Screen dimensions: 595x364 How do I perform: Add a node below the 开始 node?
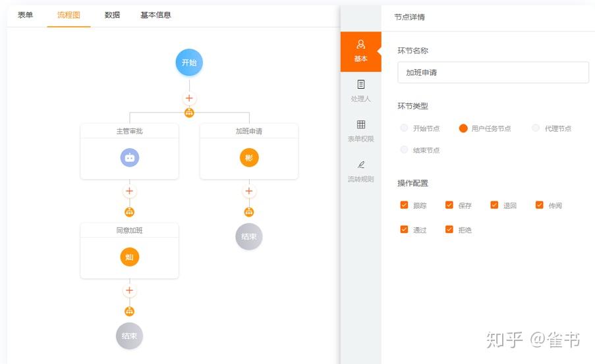tap(189, 99)
